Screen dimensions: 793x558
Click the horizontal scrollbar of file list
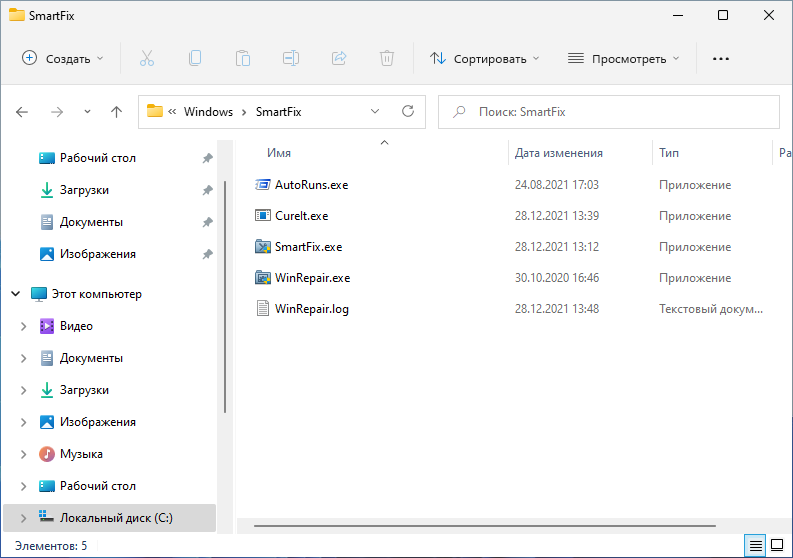click(484, 526)
